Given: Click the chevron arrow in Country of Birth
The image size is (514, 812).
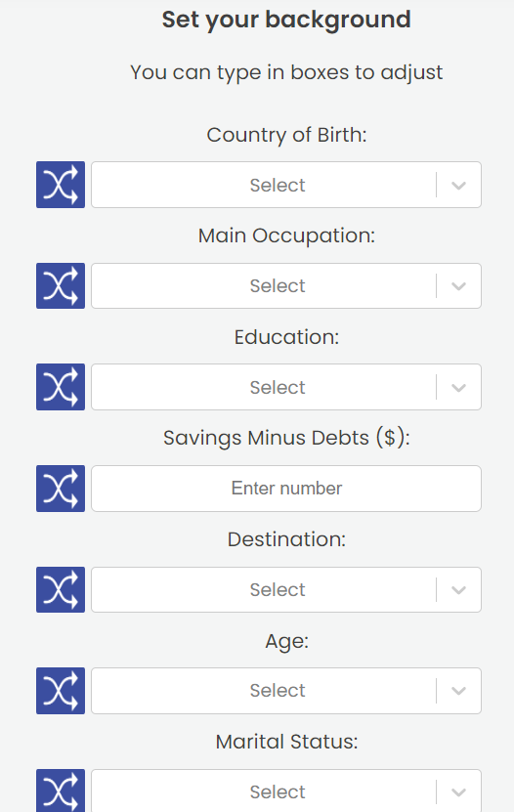Looking at the screenshot, I should coord(458,186).
